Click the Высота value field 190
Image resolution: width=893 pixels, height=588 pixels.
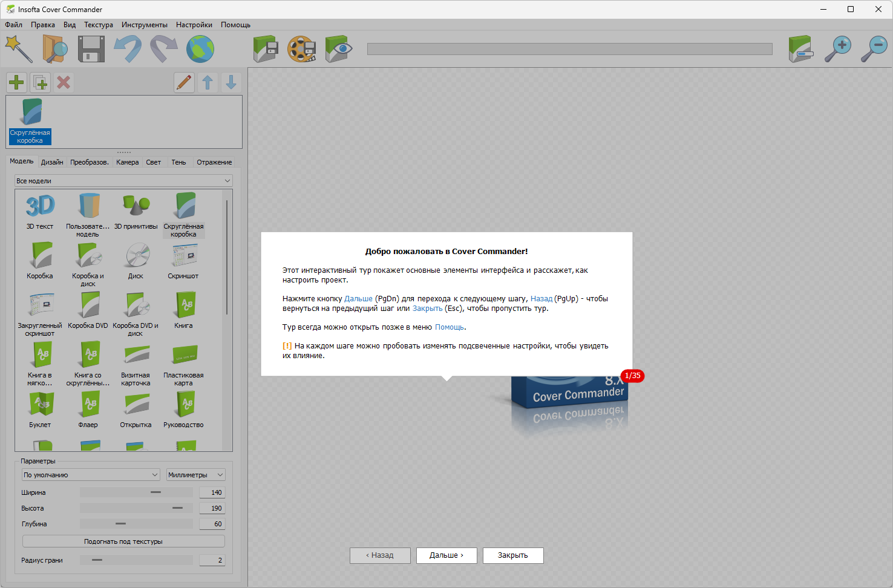(212, 508)
